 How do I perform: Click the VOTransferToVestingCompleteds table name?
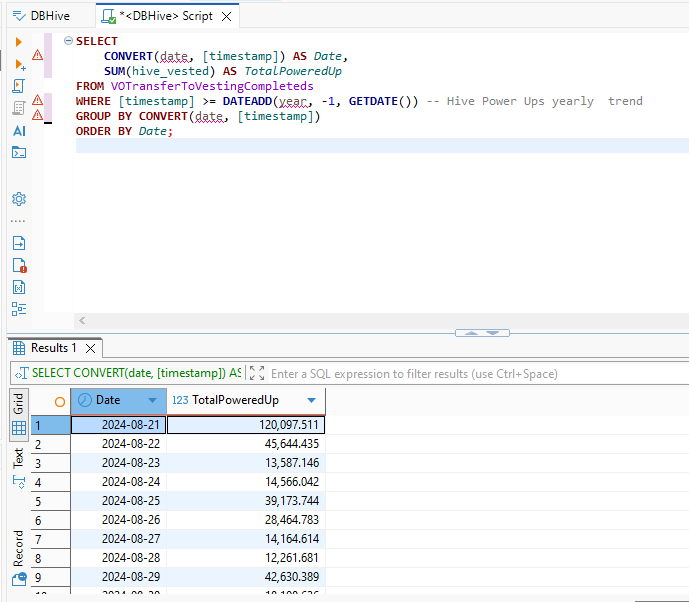[x=212, y=86]
